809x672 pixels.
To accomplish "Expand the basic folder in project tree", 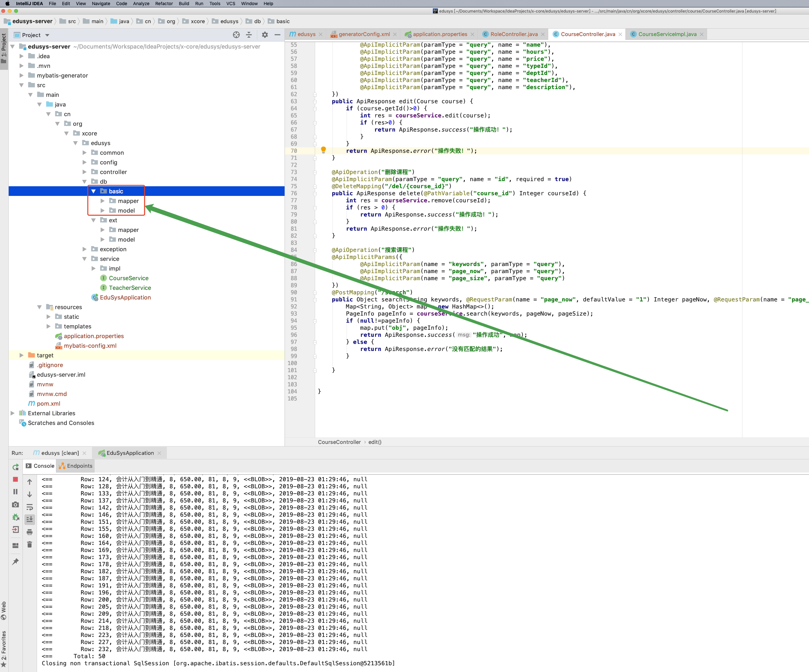I will pos(93,191).
